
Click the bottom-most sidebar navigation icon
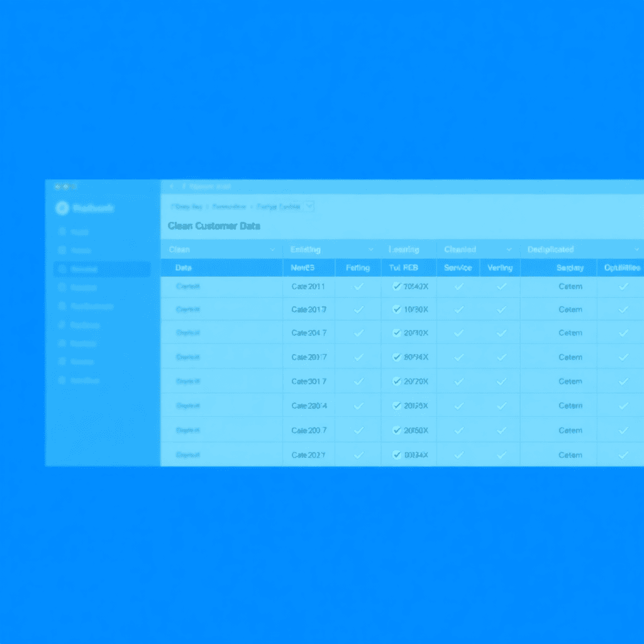[x=62, y=380]
